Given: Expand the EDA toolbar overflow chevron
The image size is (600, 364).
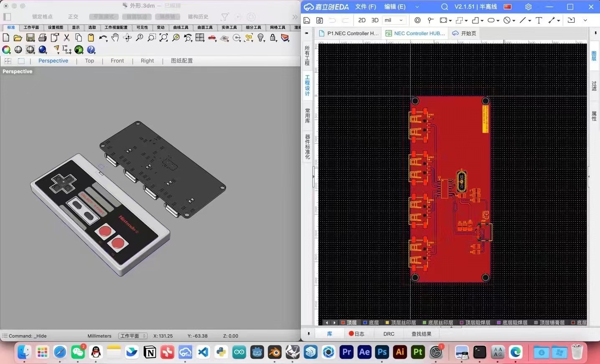Looking at the screenshot, I should tap(585, 20).
